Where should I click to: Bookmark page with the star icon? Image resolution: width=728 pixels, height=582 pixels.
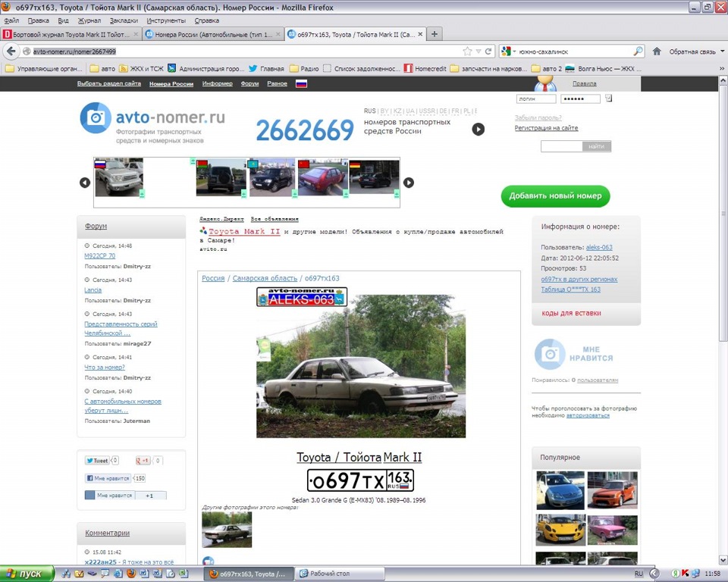[x=467, y=51]
